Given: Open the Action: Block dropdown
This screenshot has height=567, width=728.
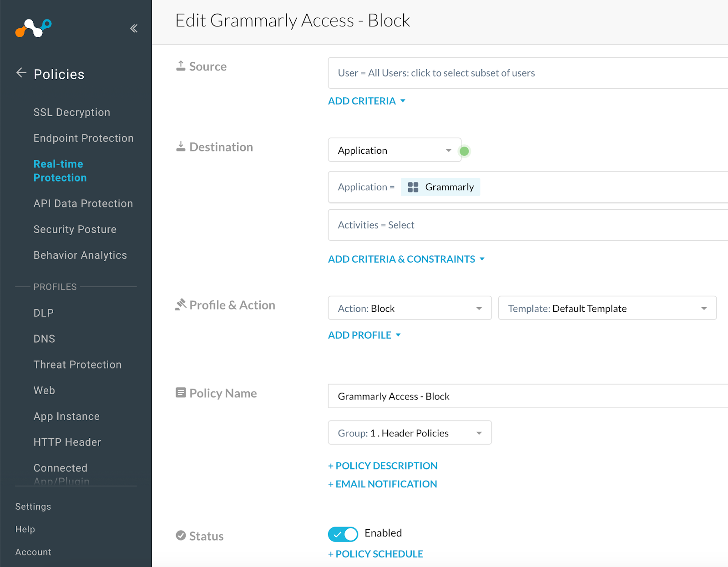Looking at the screenshot, I should [x=410, y=308].
